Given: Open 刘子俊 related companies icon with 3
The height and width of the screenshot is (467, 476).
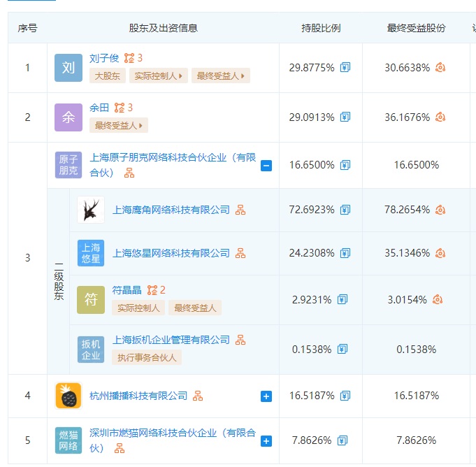Looking at the screenshot, I should click(133, 58).
